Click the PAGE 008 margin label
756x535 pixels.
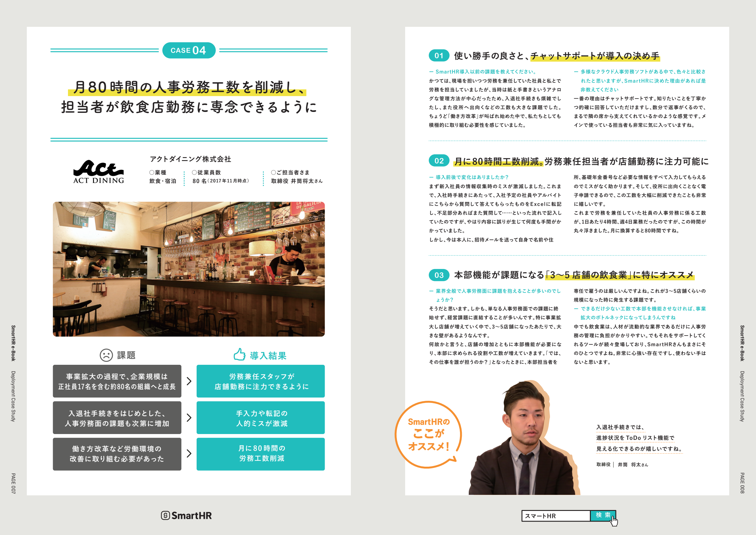pyautogui.click(x=742, y=483)
